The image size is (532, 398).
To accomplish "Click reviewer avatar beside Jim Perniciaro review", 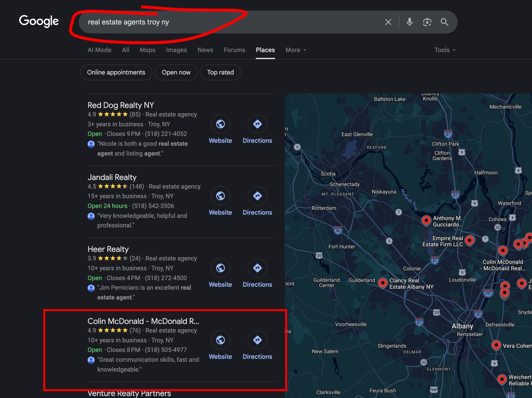I will point(91,288).
